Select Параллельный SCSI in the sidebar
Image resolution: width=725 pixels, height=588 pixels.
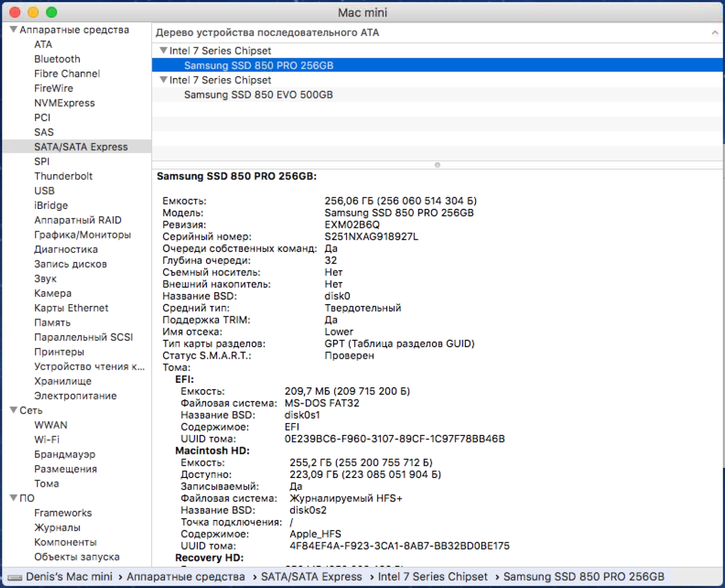pos(83,337)
